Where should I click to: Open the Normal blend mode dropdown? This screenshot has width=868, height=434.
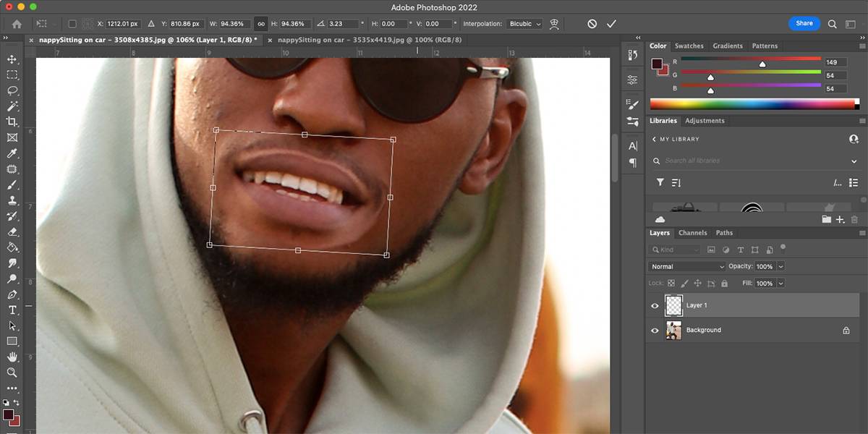[x=686, y=267]
